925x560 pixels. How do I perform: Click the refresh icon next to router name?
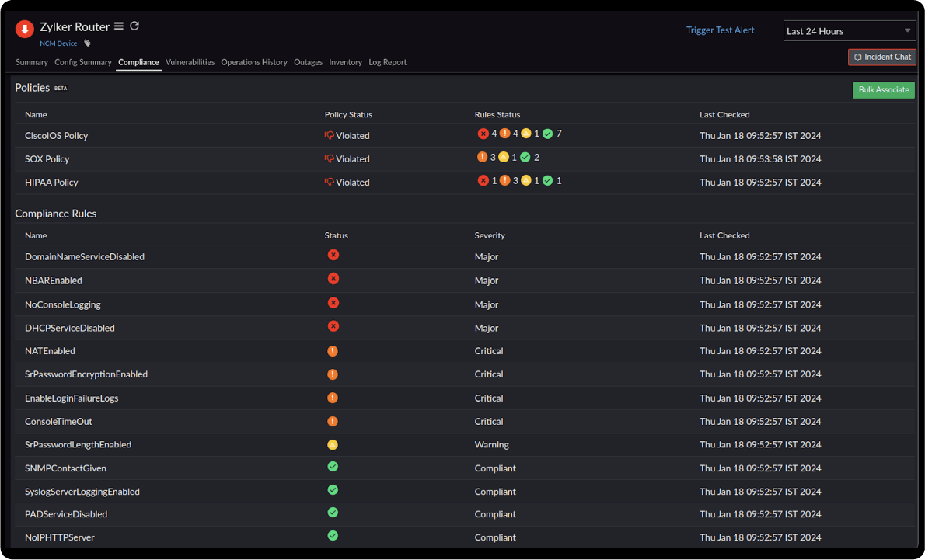(134, 26)
